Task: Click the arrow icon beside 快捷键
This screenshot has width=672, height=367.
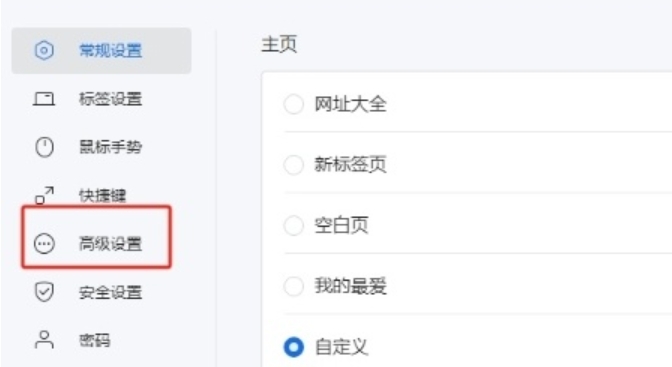Action: point(44,196)
